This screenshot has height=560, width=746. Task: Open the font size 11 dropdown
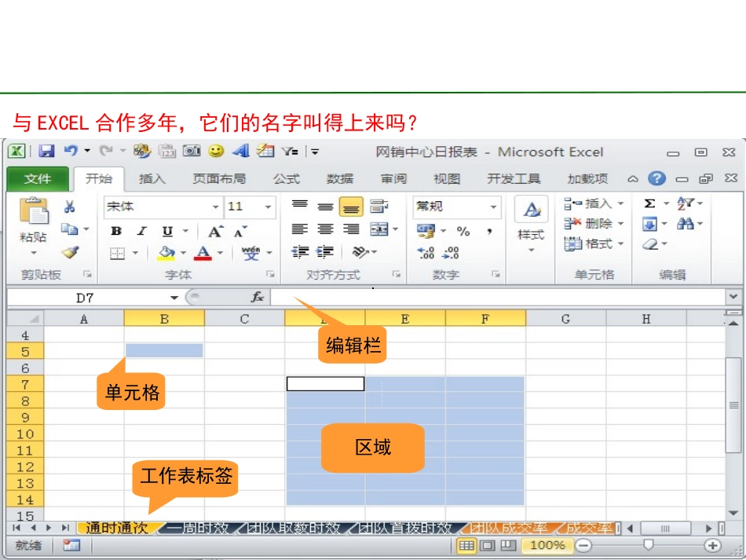coord(269,207)
